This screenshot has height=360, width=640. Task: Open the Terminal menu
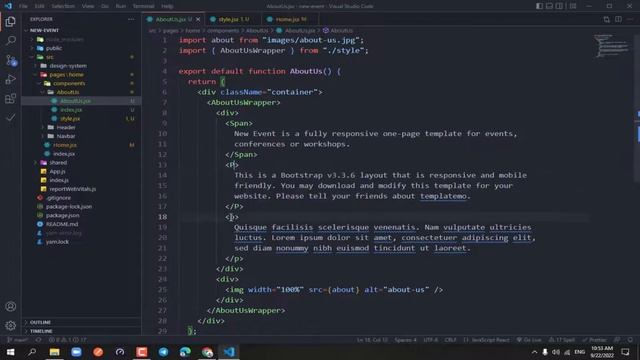pyautogui.click(x=143, y=6)
